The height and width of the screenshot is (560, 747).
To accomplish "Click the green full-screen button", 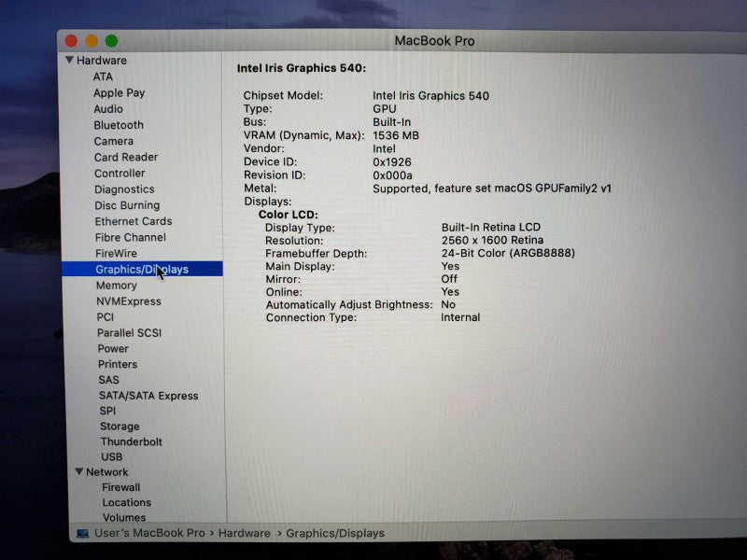I will pyautogui.click(x=111, y=41).
